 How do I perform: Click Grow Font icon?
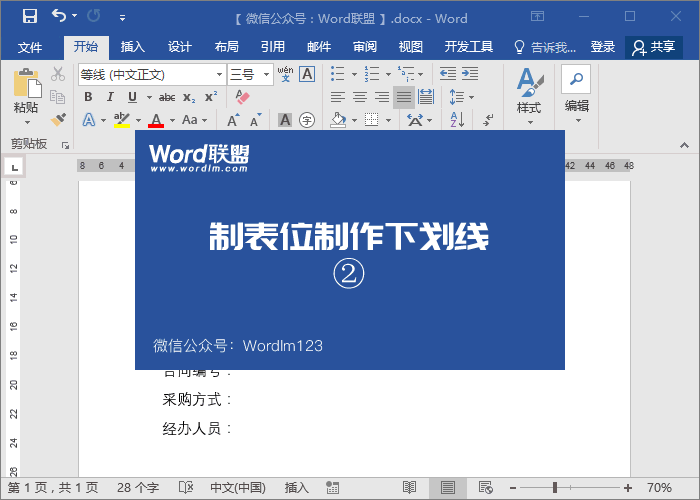coord(233,120)
